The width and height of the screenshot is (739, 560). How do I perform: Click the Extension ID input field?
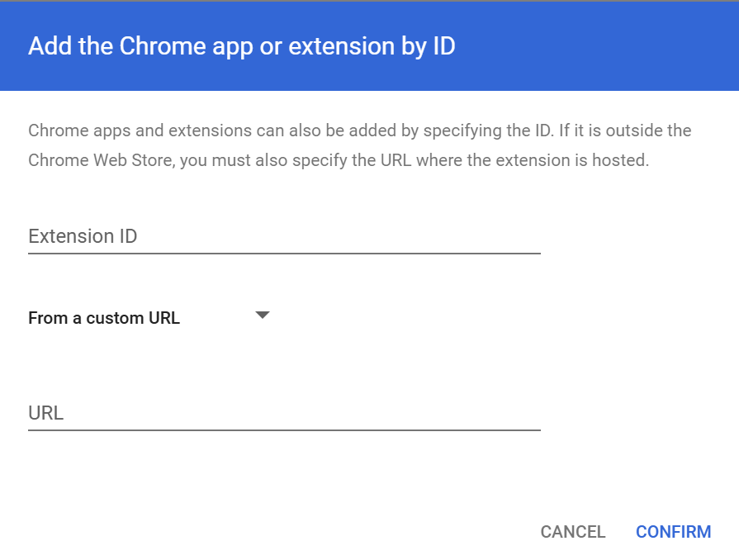[284, 236]
